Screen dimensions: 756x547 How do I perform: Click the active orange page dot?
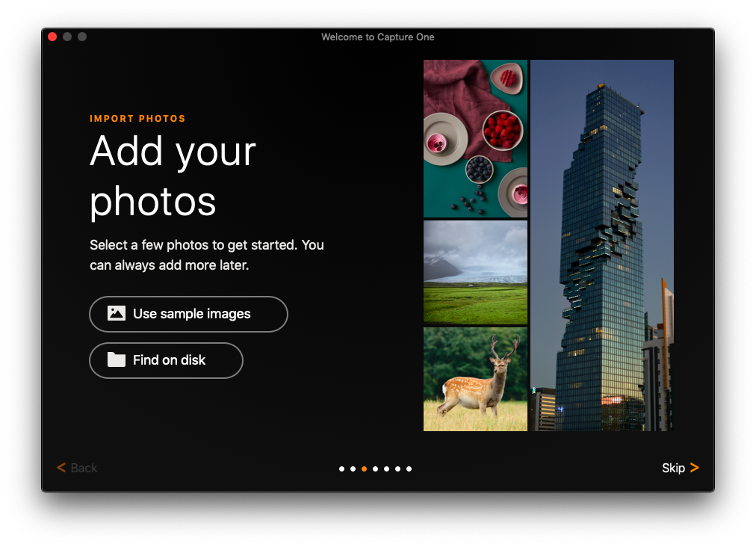(364, 469)
